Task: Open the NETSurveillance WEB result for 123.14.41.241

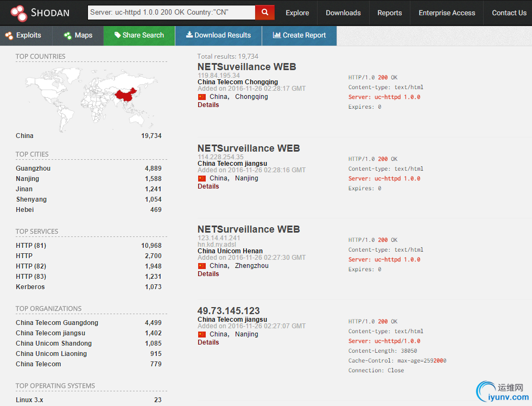Action: tap(249, 229)
